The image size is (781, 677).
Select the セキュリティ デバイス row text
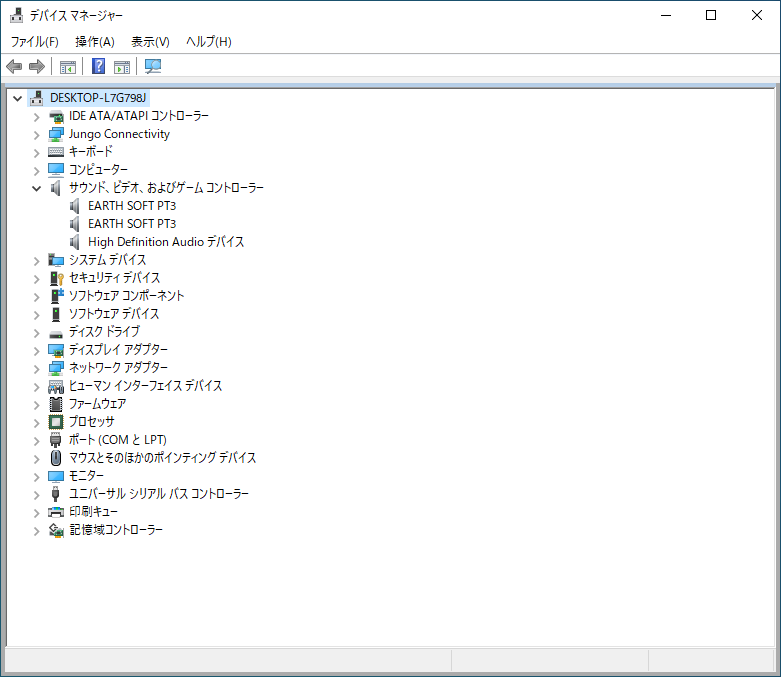click(115, 277)
